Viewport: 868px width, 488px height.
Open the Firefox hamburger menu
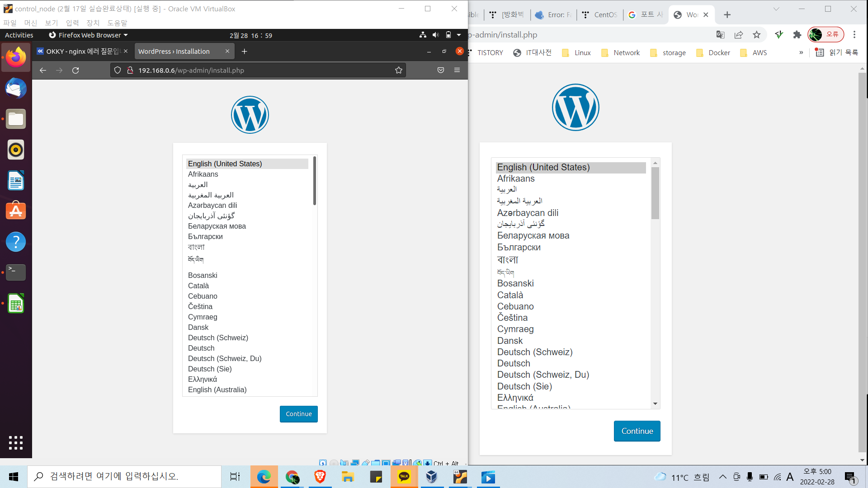point(457,70)
